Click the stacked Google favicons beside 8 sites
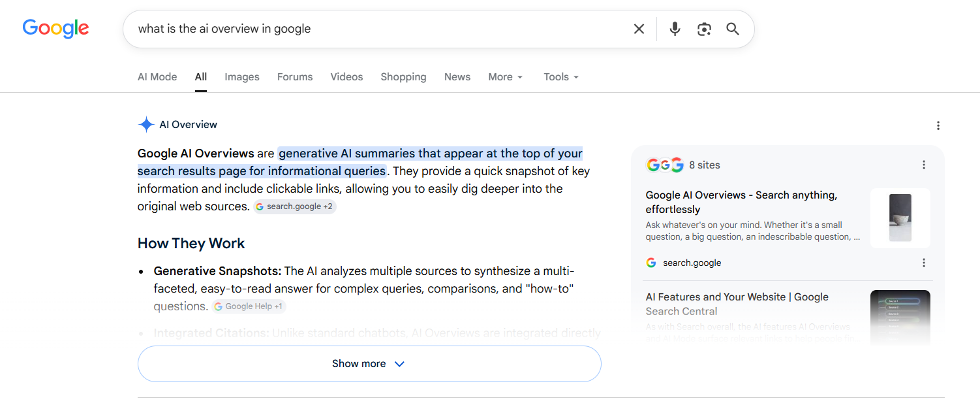This screenshot has width=980, height=405. coord(664,165)
